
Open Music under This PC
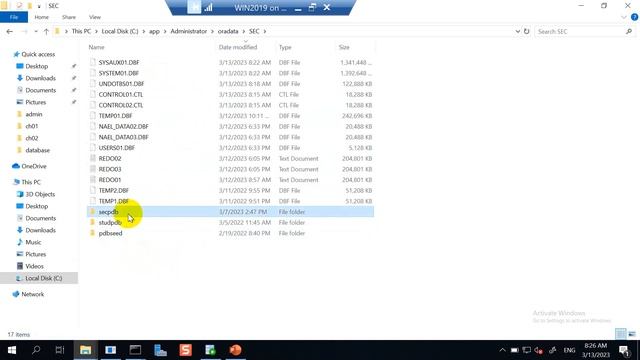[x=33, y=242]
